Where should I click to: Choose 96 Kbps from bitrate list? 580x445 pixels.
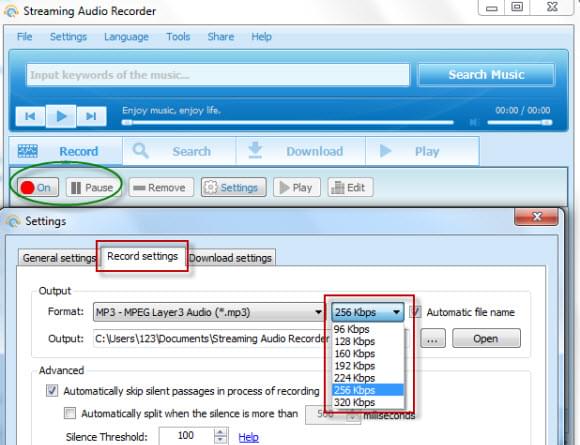[368, 329]
